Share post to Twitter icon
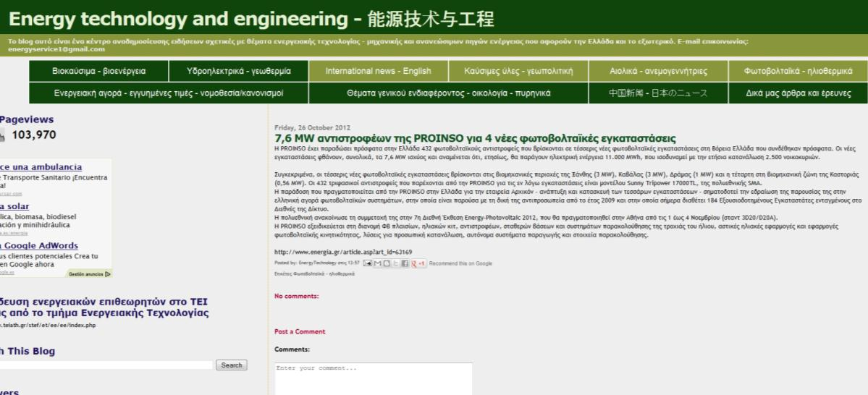The width and height of the screenshot is (868, 395). click(x=396, y=263)
